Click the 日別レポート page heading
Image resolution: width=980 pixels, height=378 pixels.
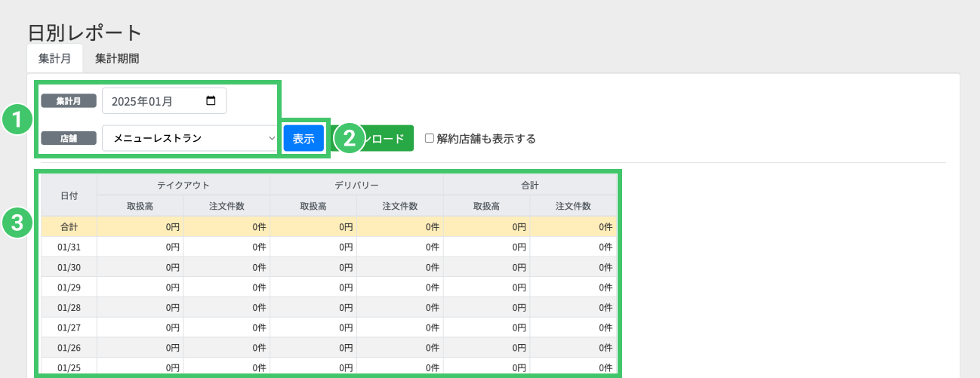[x=85, y=32]
